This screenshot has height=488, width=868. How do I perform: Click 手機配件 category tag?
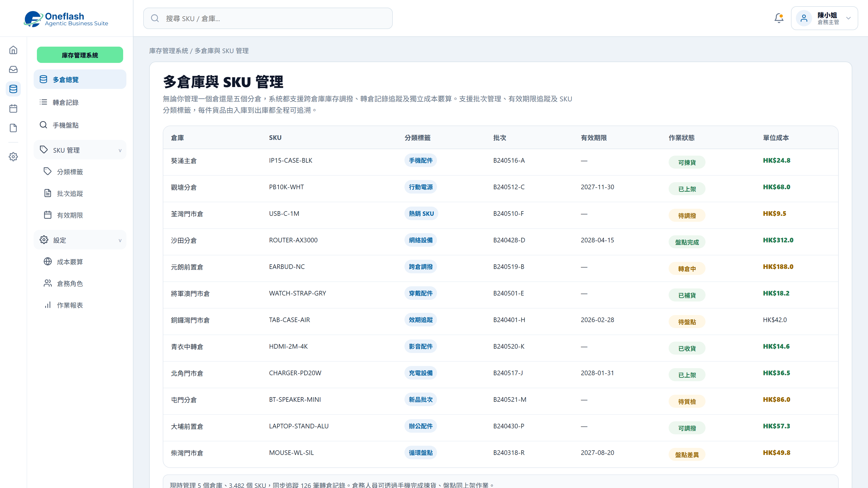420,160
